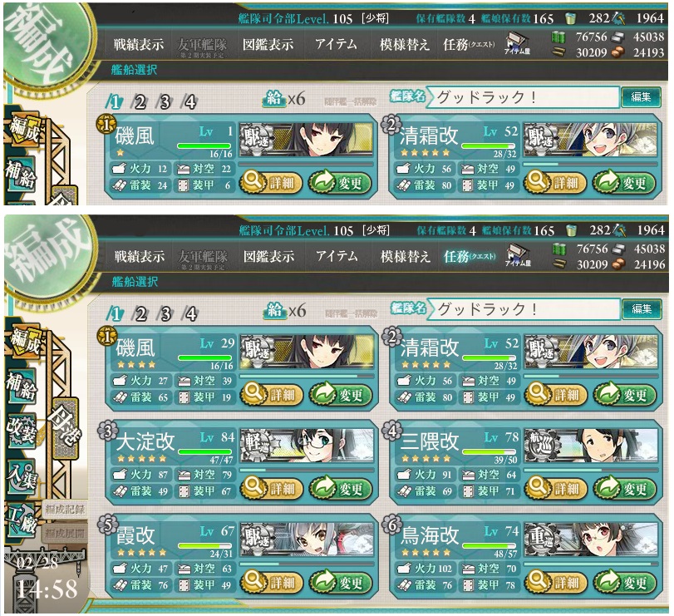Open the 入渠 docking sidebar icon
The image size is (674, 616).
21,476
